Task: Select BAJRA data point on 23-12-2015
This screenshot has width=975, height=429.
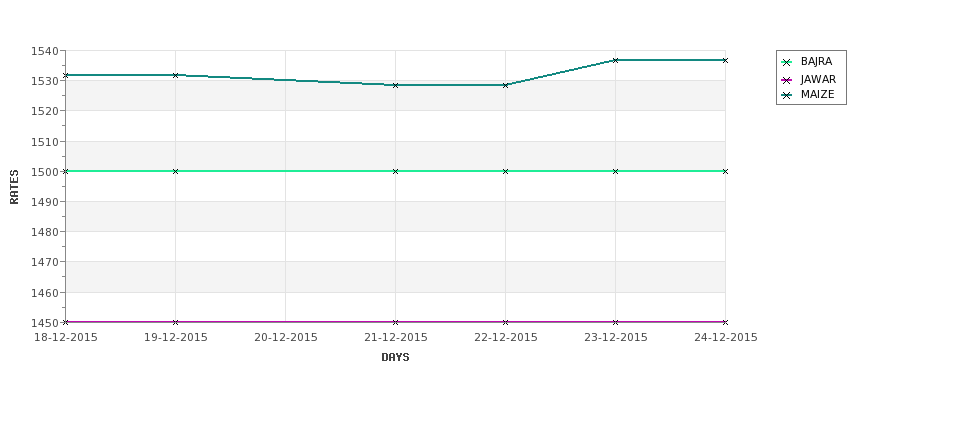Action: (616, 171)
